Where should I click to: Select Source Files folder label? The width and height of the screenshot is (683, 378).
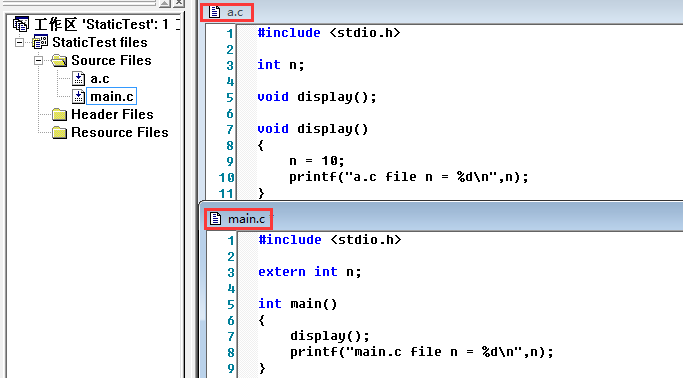[112, 60]
